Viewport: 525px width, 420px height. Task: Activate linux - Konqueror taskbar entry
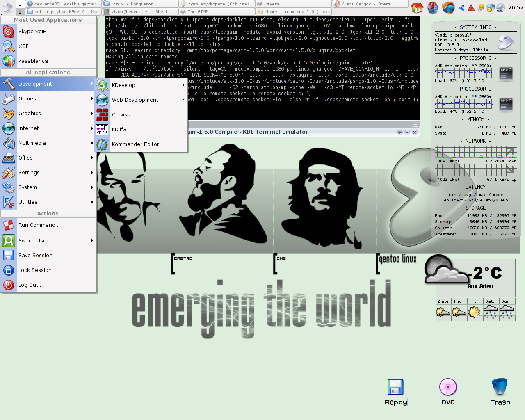pyautogui.click(x=140, y=4)
